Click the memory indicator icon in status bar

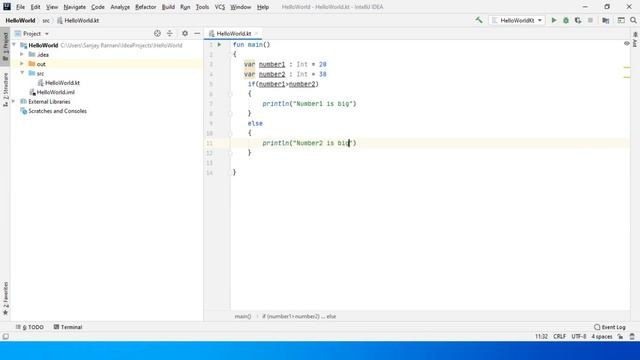632,337
